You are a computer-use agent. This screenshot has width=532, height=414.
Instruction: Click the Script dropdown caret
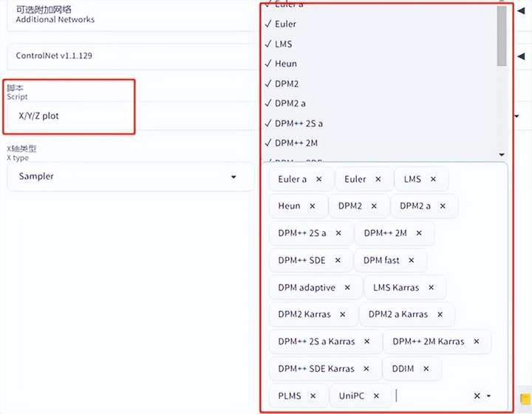pyautogui.click(x=516, y=116)
